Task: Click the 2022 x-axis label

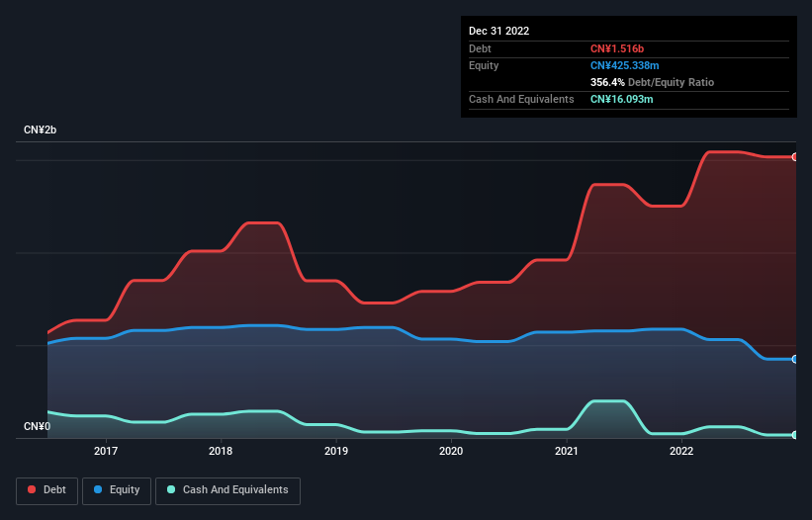Action: 681,451
